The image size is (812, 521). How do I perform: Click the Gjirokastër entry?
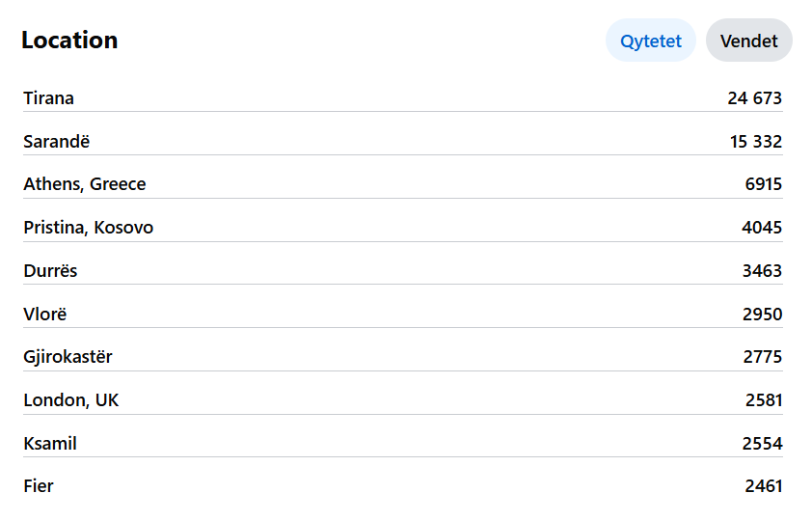point(403,357)
